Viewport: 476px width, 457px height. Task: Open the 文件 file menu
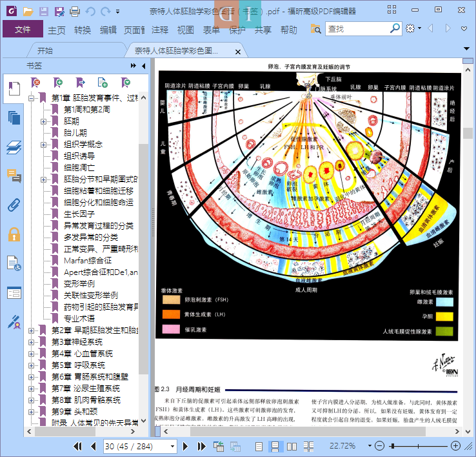pos(23,29)
